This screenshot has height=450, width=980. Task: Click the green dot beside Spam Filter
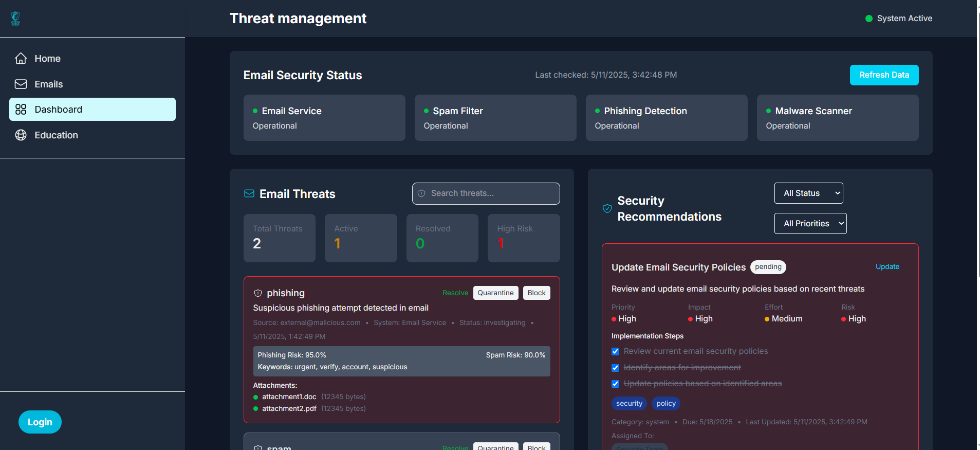pyautogui.click(x=426, y=111)
